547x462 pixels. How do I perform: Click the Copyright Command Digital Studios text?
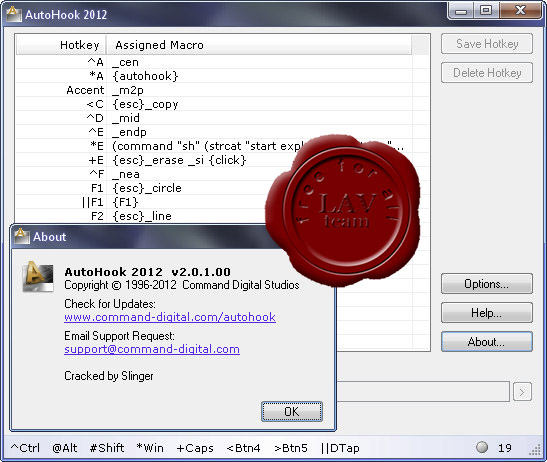pyautogui.click(x=182, y=285)
